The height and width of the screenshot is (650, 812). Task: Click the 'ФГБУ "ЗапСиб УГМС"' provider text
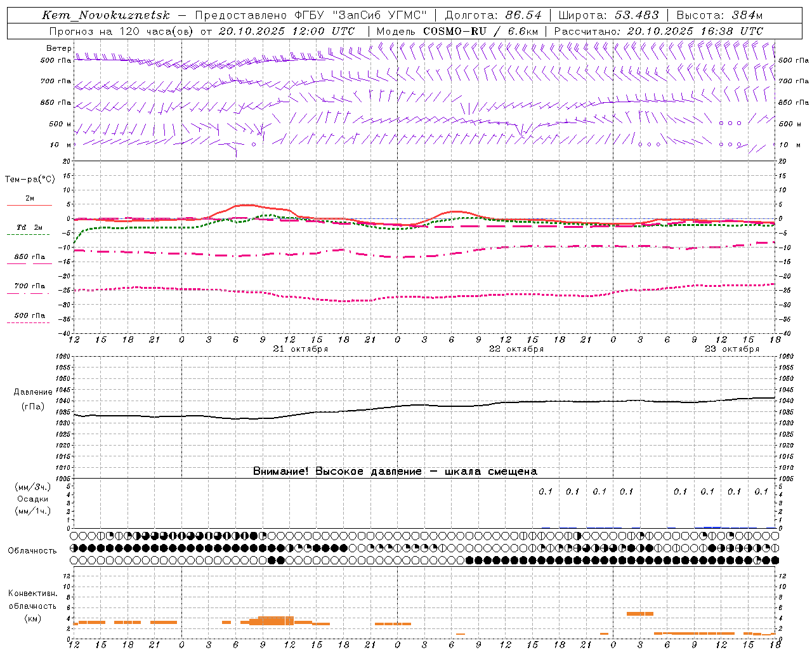(x=361, y=15)
